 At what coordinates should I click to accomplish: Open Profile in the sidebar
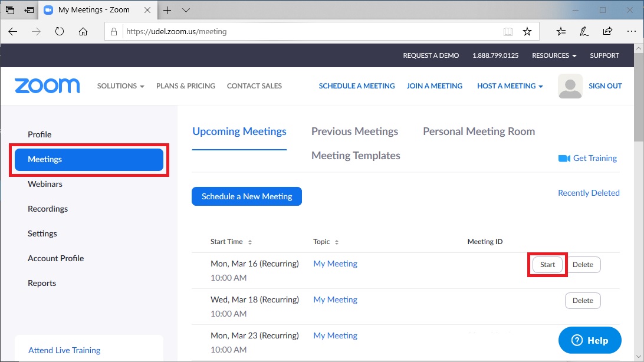pos(40,134)
